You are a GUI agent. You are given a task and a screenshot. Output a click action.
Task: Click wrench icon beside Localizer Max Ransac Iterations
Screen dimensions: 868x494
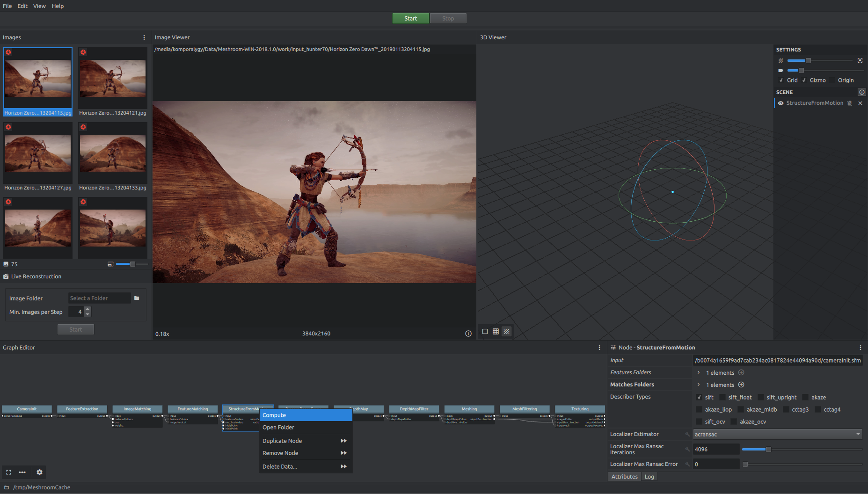(687, 450)
